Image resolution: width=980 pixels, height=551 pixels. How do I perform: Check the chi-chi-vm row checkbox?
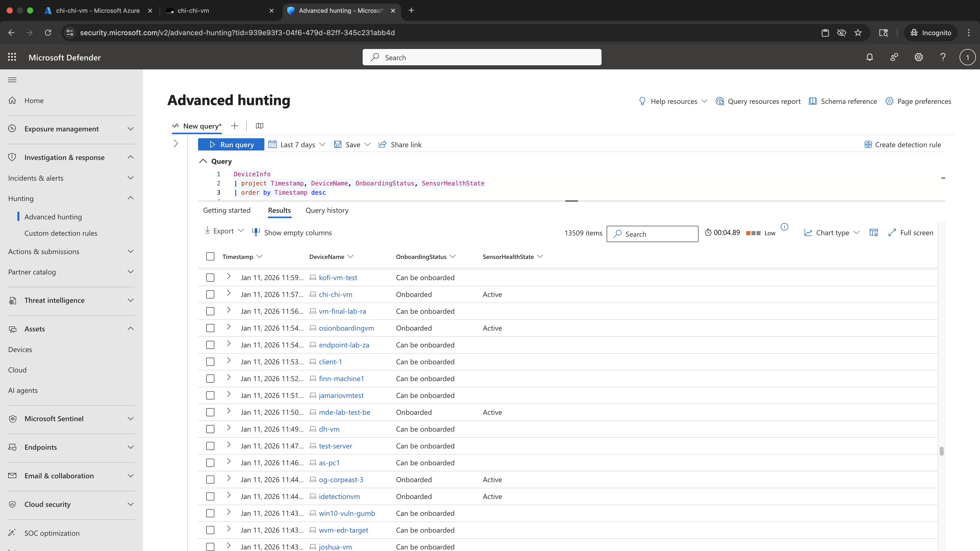click(x=210, y=294)
